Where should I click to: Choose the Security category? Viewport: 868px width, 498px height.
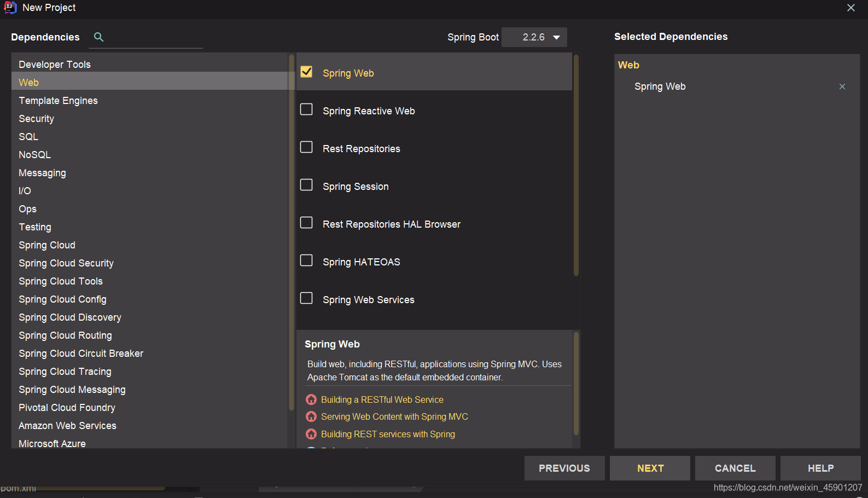[x=150, y=119]
